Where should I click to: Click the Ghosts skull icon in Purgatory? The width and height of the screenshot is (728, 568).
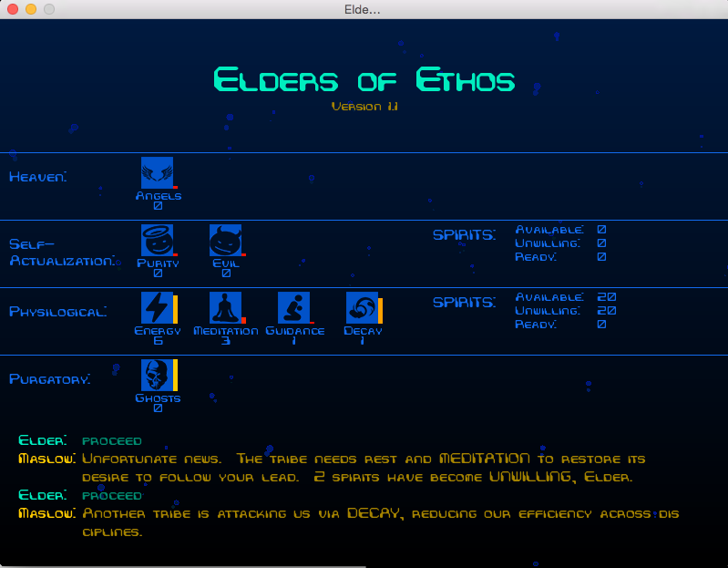tap(157, 375)
